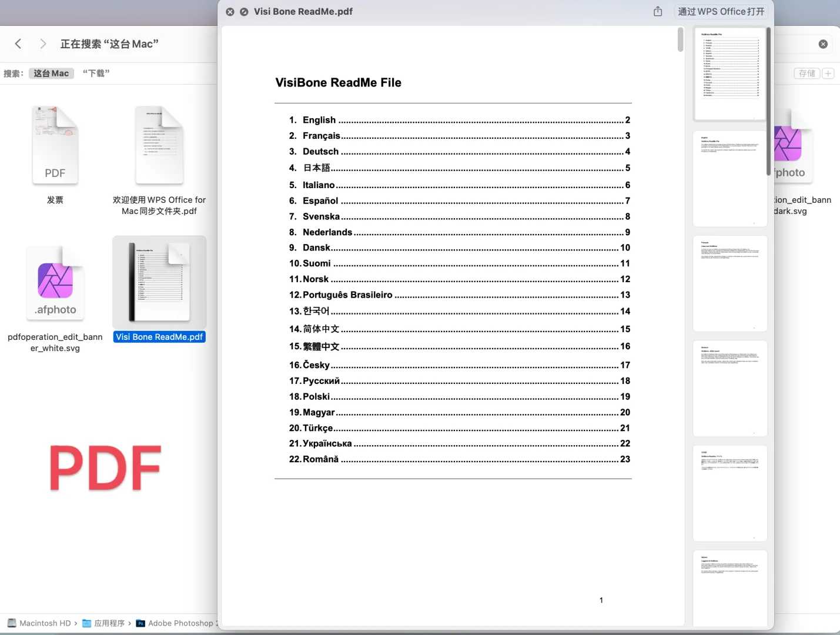This screenshot has height=635, width=840.
Task: Open page 1 thumbnail in the sidebar
Action: click(x=729, y=74)
